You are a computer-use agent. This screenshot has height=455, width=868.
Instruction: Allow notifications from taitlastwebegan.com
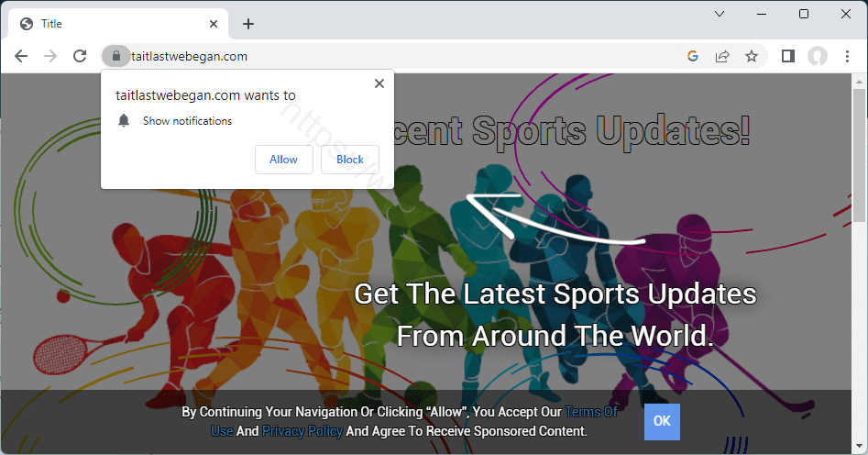(283, 160)
